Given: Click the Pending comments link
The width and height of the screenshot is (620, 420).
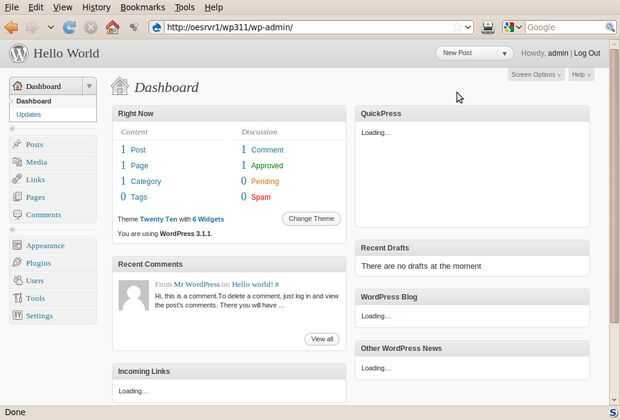Looking at the screenshot, I should coord(265,181).
